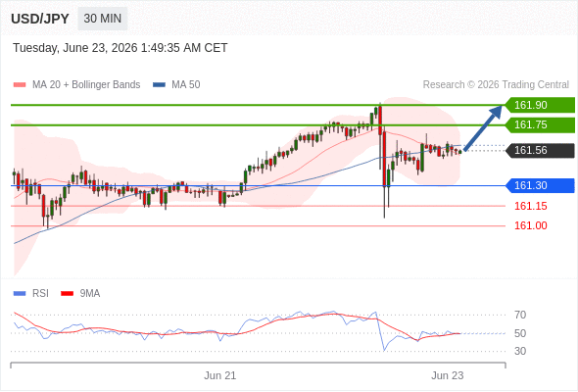Click the blue upward forecast arrow

point(483,128)
